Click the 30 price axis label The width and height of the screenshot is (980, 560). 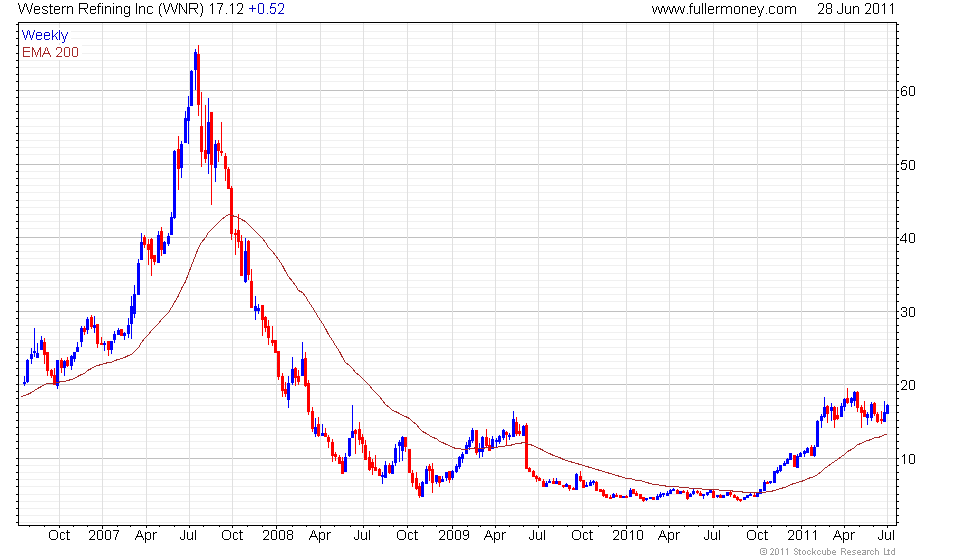pyautogui.click(x=908, y=312)
